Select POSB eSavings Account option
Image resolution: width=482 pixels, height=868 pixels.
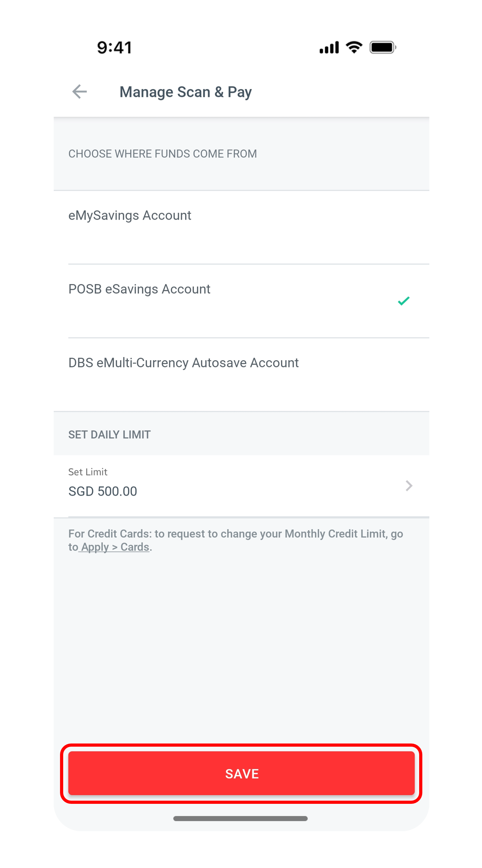pos(242,301)
